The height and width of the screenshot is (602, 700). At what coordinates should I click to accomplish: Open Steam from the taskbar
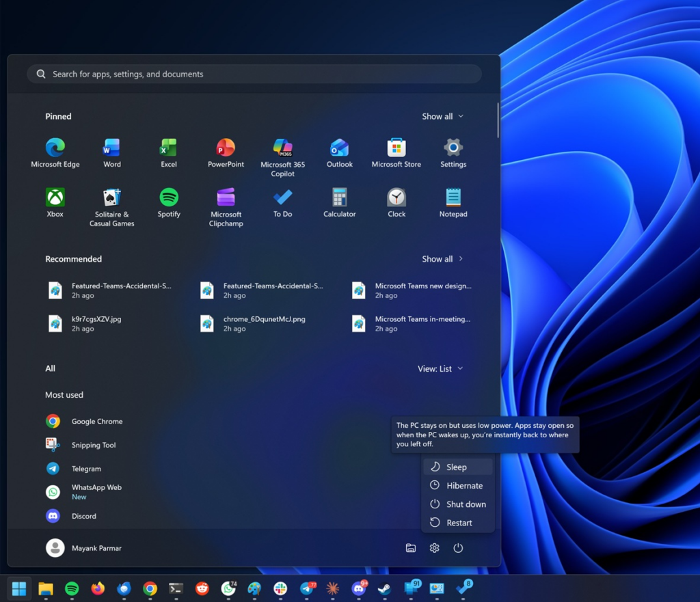[x=384, y=588]
